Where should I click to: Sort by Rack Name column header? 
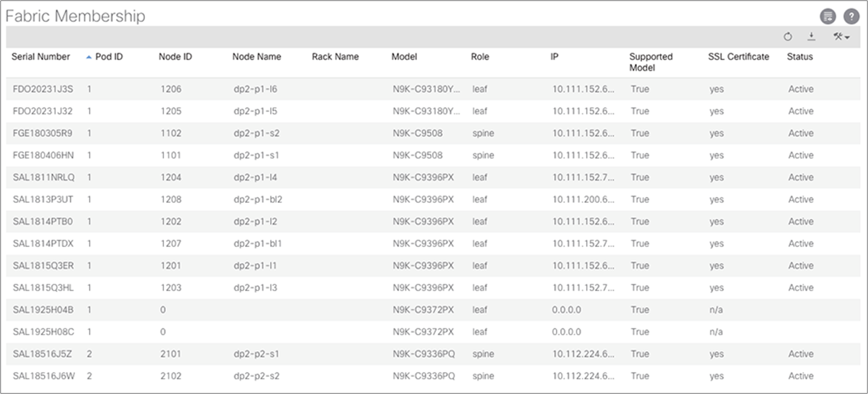click(335, 57)
